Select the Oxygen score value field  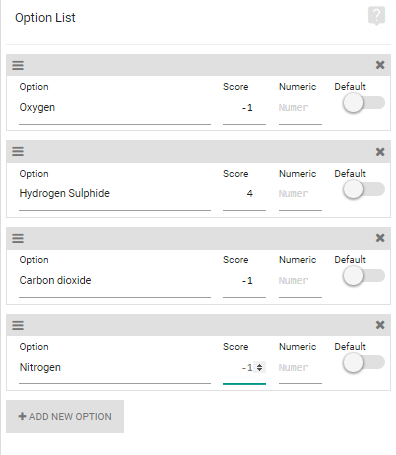pyautogui.click(x=244, y=108)
